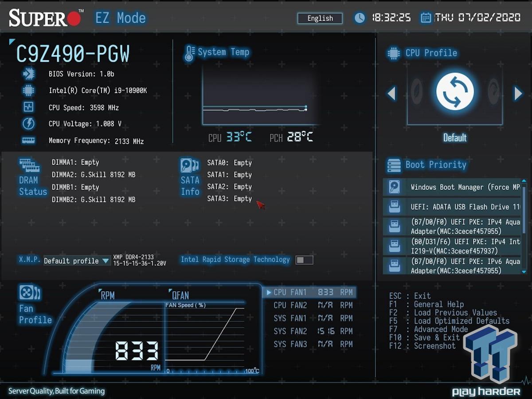Select the SYS FAN2 row
The image size is (532, 399).
[313, 331]
